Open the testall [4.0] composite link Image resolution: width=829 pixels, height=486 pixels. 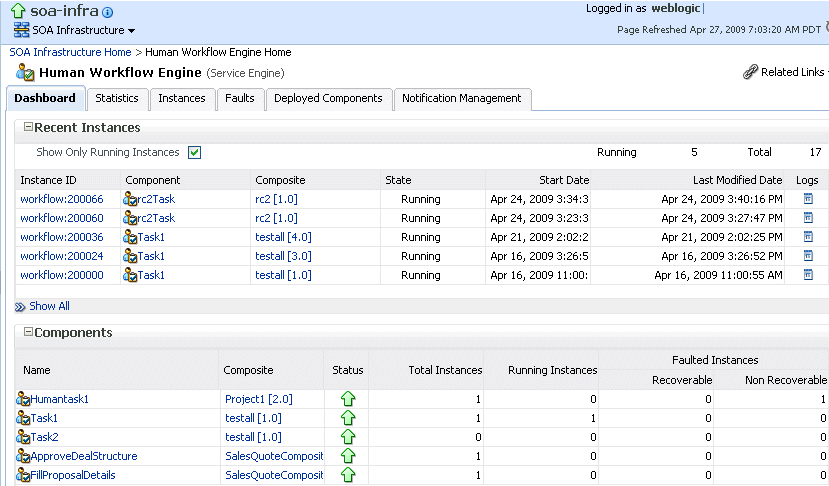283,237
